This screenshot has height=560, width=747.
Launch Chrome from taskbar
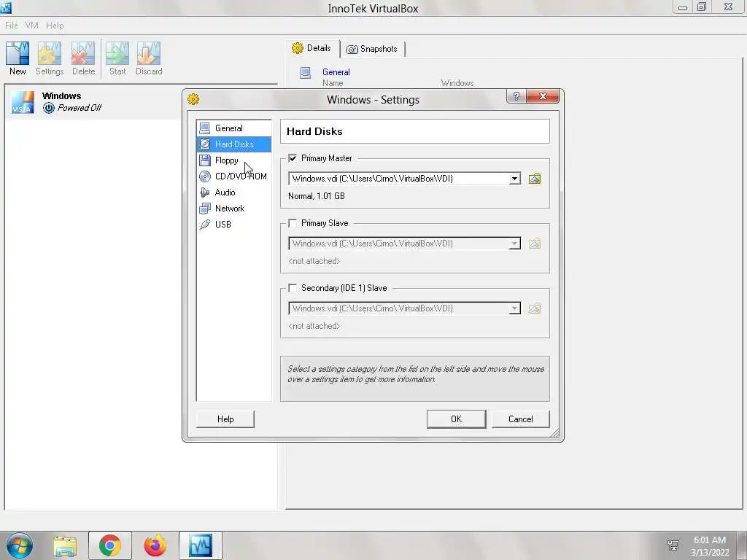tap(110, 545)
